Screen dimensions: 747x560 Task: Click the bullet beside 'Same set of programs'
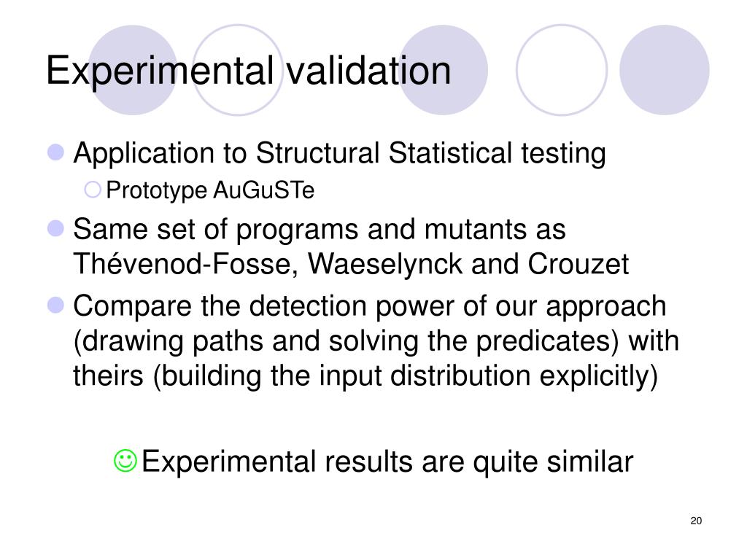coord(55,228)
